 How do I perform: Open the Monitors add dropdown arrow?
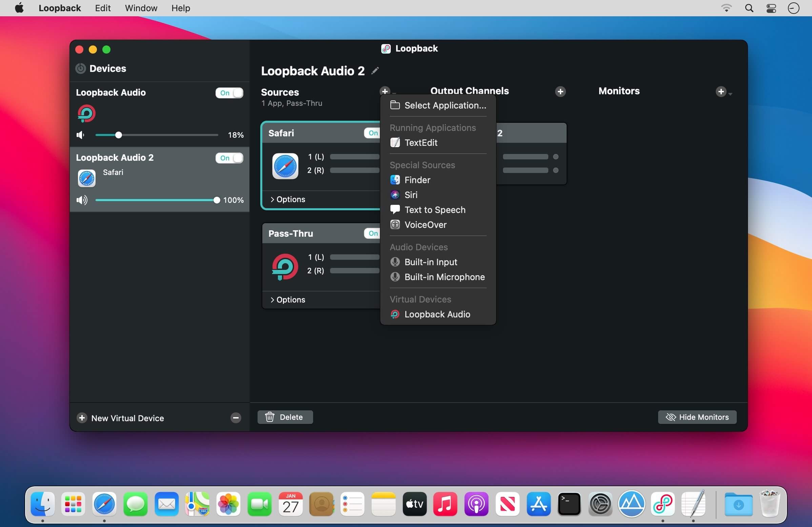click(730, 93)
